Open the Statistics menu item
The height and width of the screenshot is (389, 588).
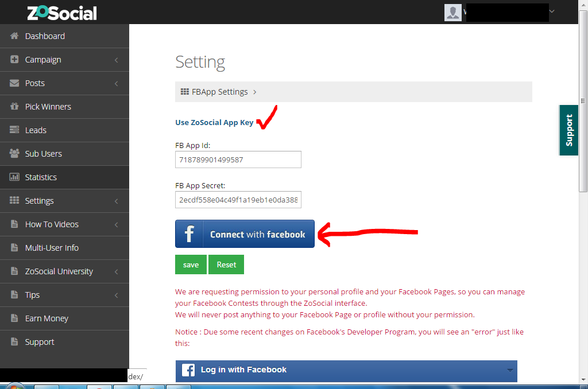(x=64, y=177)
